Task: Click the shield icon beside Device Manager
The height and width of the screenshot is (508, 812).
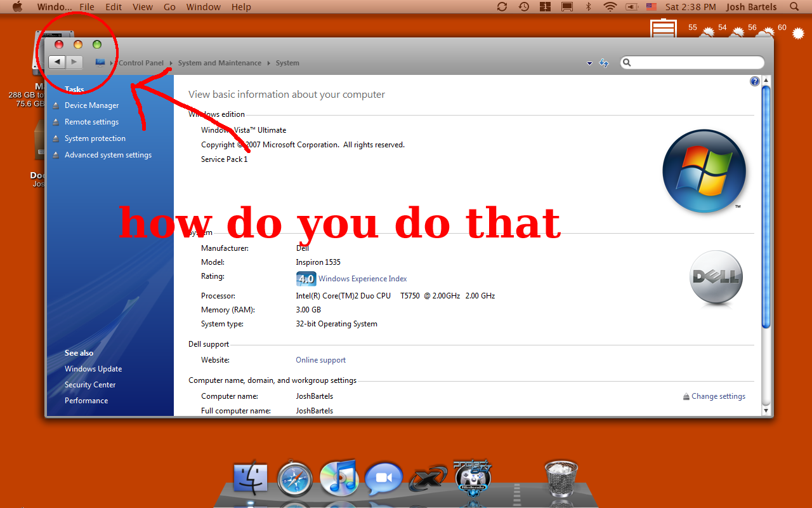Action: (56, 105)
